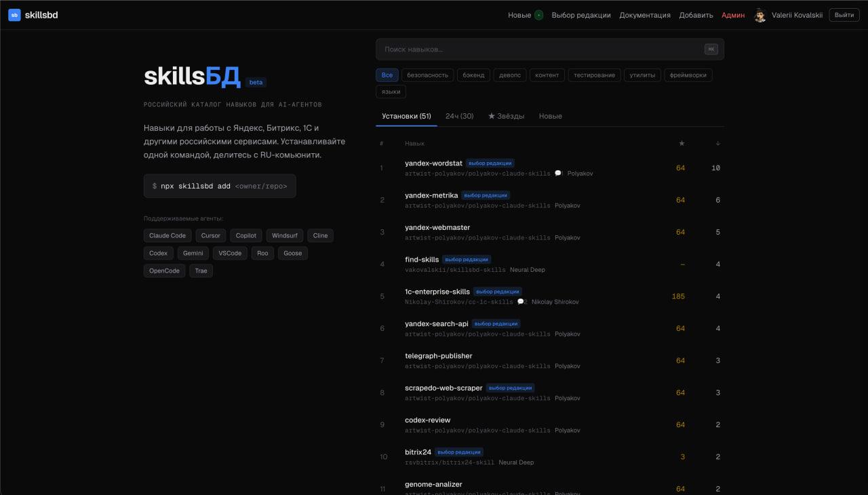Open the yandex-webmaster skill
868x495 pixels.
coord(437,227)
